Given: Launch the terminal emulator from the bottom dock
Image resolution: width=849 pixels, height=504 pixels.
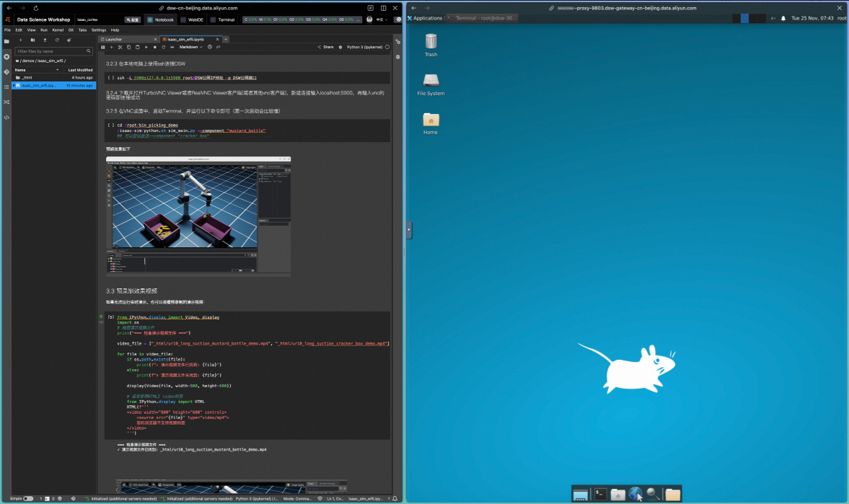Looking at the screenshot, I should 599,494.
